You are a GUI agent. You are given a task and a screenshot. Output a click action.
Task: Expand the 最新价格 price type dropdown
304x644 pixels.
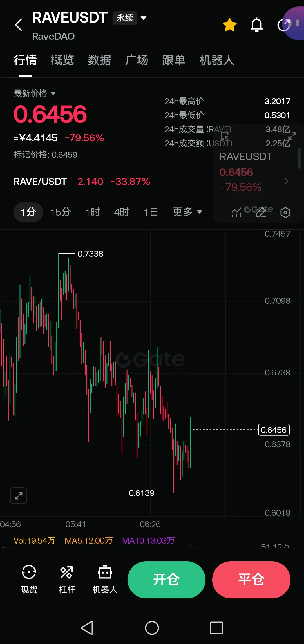[x=35, y=93]
